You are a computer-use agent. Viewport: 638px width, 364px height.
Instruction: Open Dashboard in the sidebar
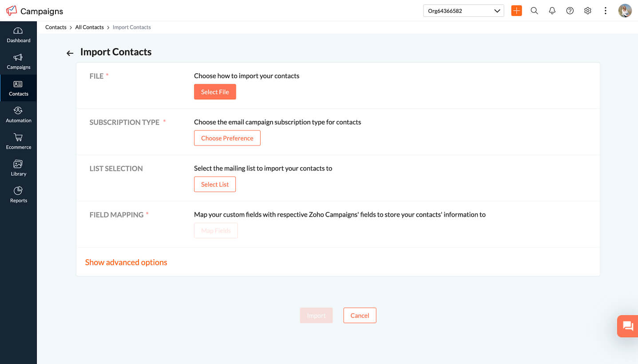click(18, 35)
